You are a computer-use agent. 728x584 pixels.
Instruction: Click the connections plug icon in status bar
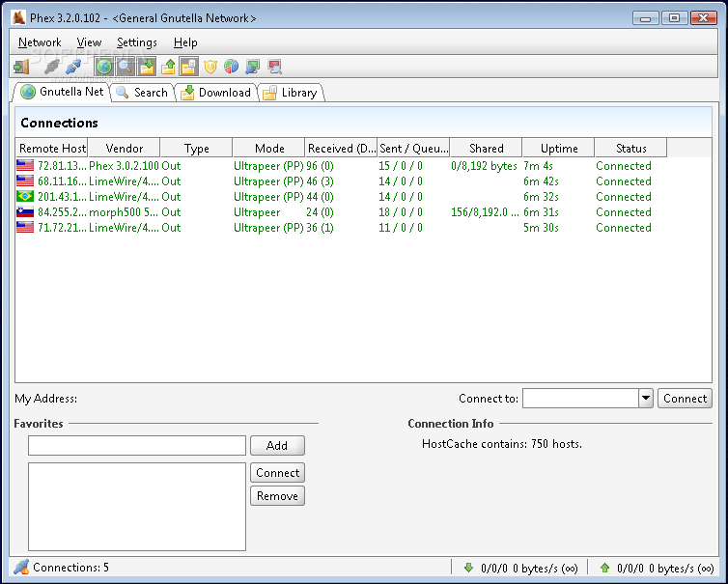click(21, 567)
